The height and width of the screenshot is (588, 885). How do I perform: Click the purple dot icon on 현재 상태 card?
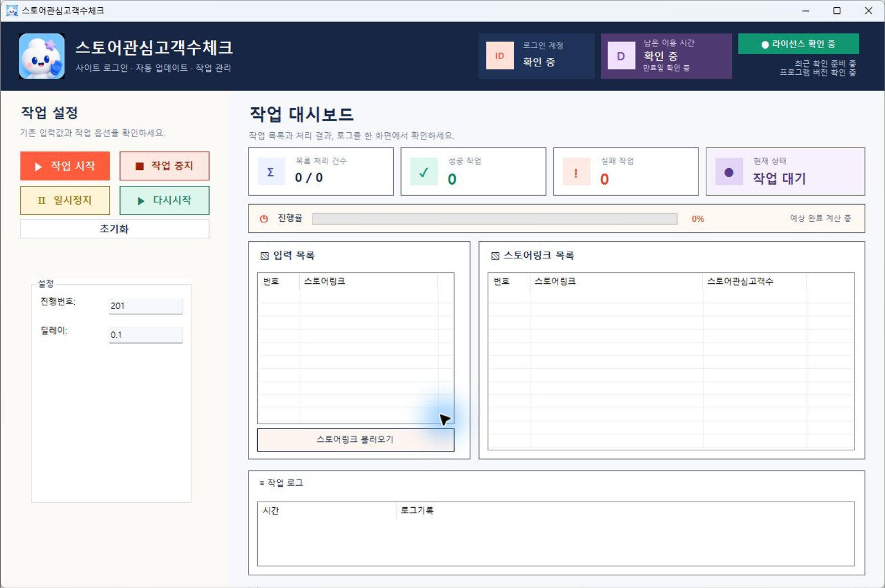pyautogui.click(x=729, y=171)
